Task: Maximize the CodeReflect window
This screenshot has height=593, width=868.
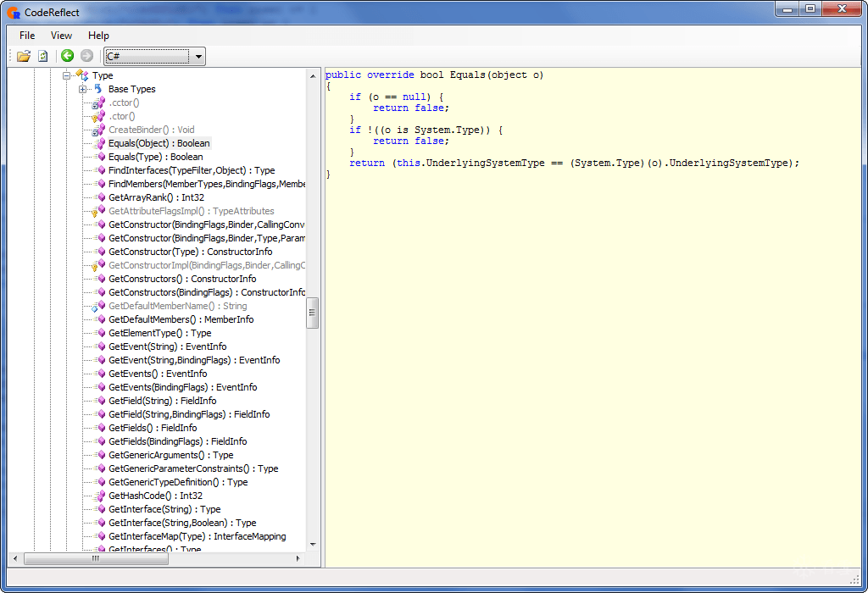Action: (x=810, y=8)
